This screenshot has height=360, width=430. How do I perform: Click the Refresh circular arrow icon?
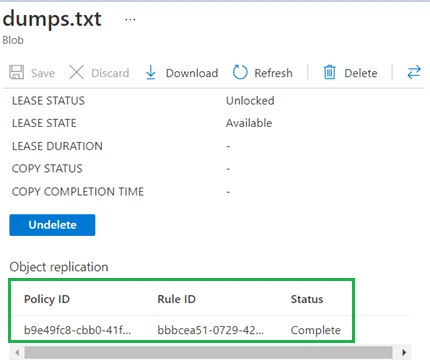coord(240,72)
